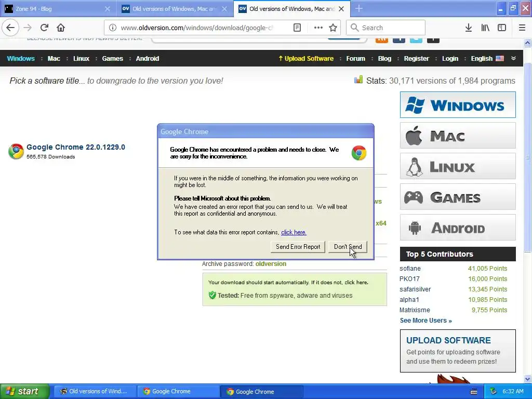
Task: Click scrollbar down arrow
Action: pos(527,379)
